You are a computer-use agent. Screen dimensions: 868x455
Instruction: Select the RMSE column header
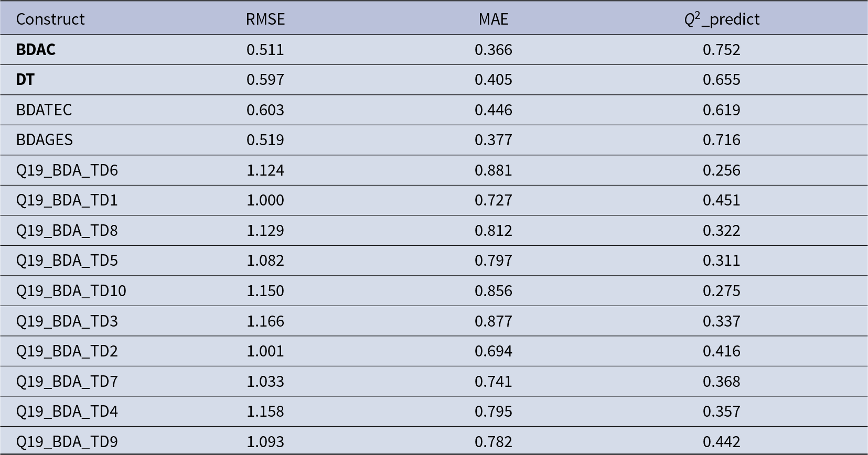click(x=265, y=19)
